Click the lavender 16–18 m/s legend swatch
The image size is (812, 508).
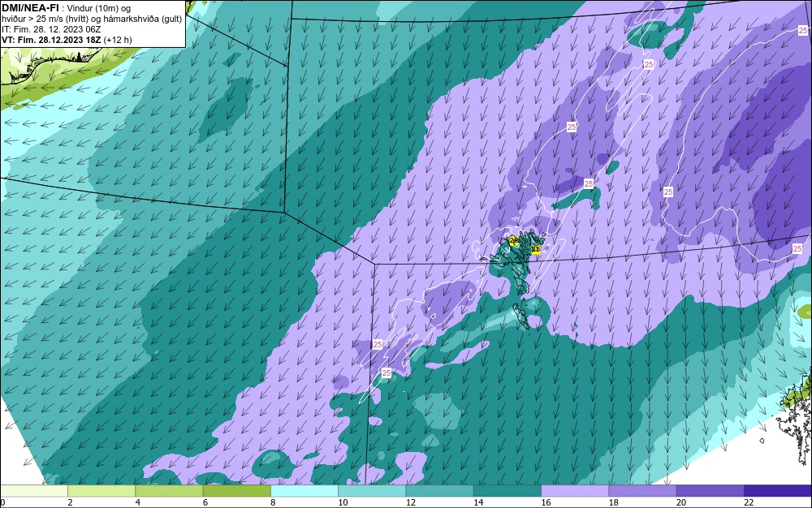[575, 491]
